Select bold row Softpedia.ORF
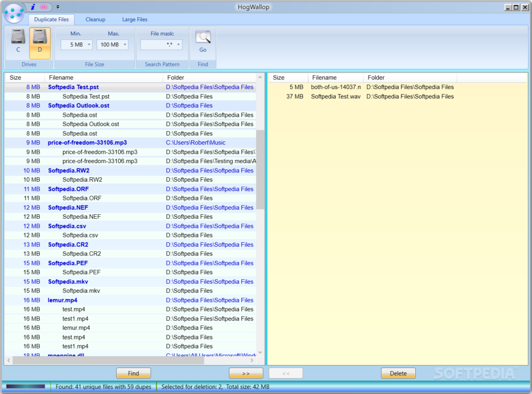Screen dimensions: 532x394 [131, 189]
